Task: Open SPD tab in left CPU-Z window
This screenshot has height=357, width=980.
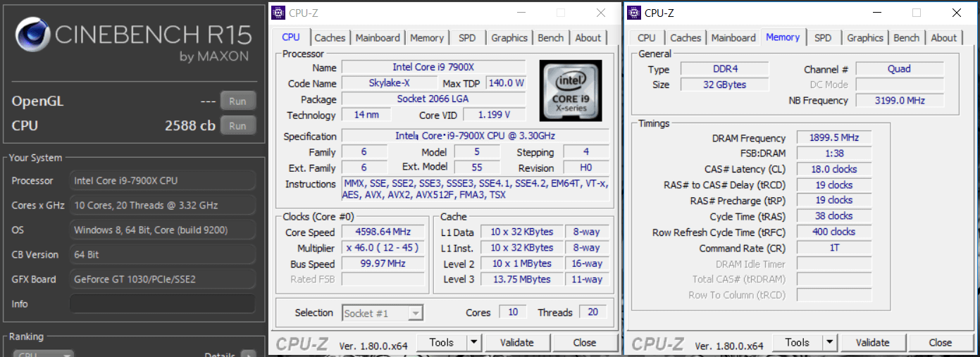Action: (467, 38)
